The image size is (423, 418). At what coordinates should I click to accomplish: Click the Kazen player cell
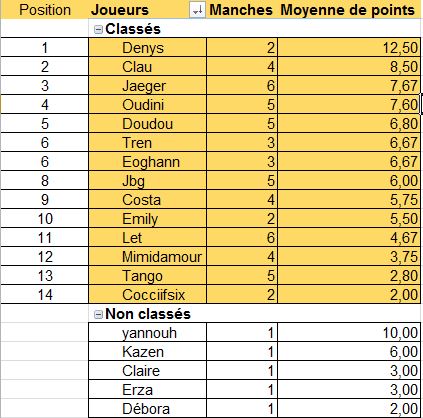[x=147, y=351]
